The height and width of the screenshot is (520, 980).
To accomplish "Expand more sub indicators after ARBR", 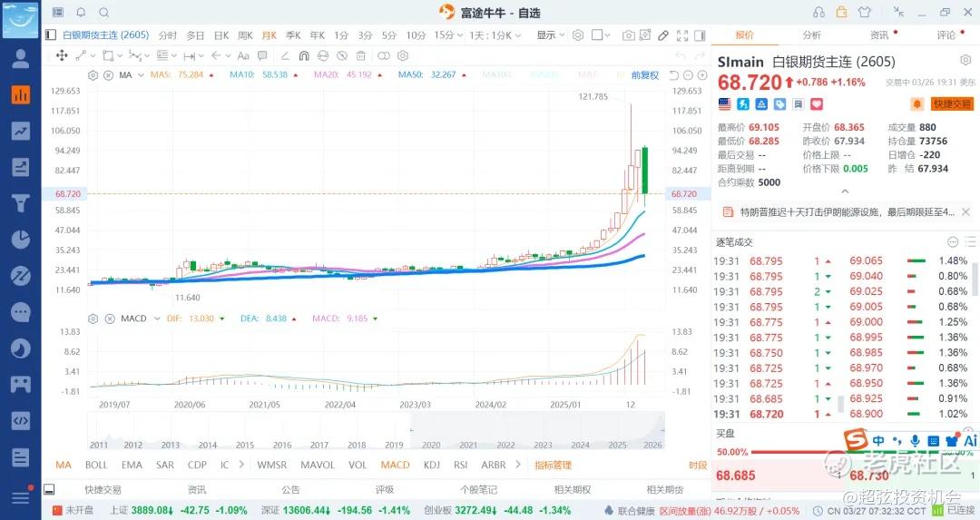I will tap(517, 465).
